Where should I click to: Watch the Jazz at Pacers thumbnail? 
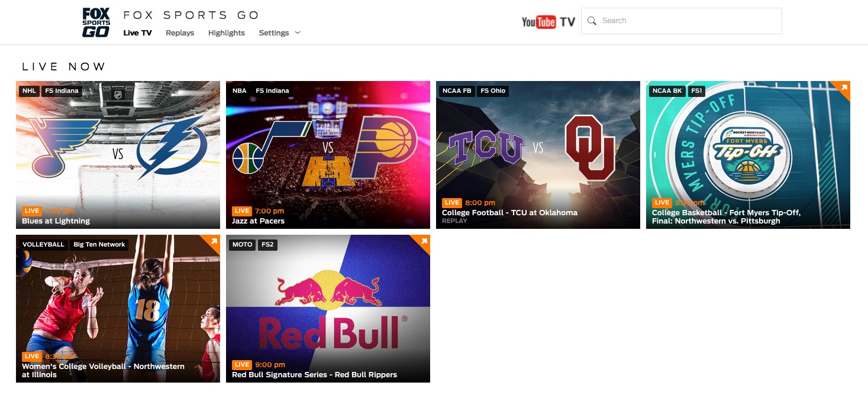coord(328,148)
